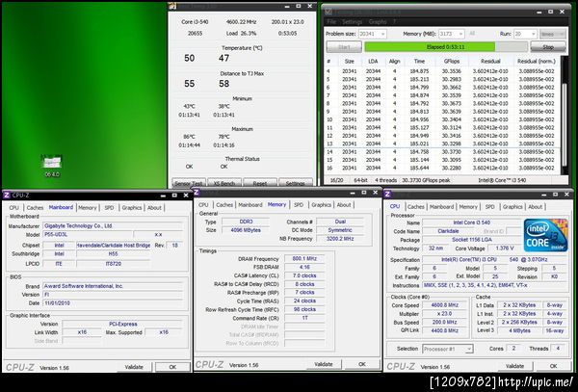This screenshot has width=578, height=392.
Task: Launch XS Bench in Real Temp
Action: (224, 183)
